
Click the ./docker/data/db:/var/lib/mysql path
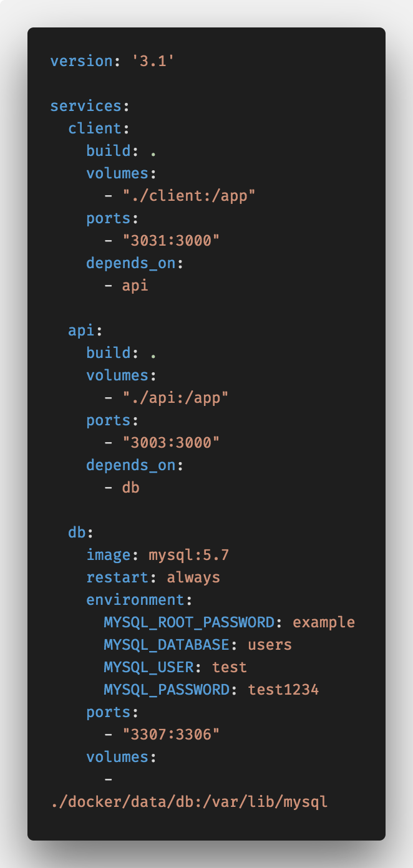point(189,802)
